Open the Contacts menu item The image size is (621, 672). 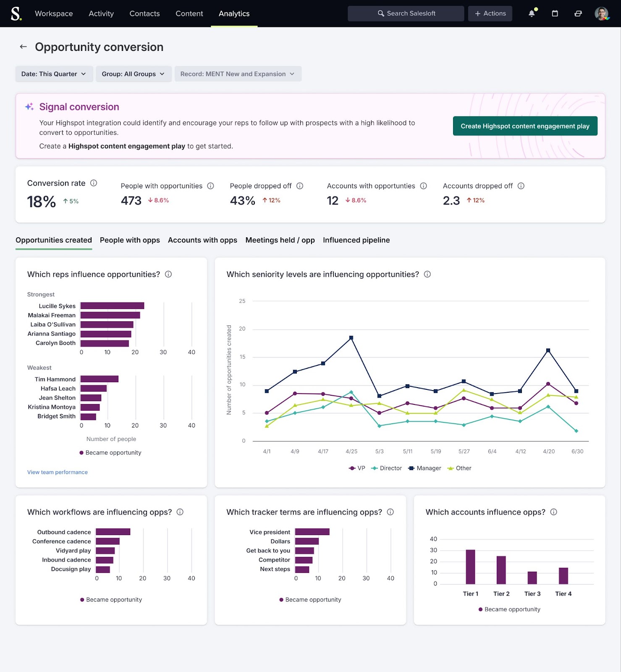click(x=144, y=13)
